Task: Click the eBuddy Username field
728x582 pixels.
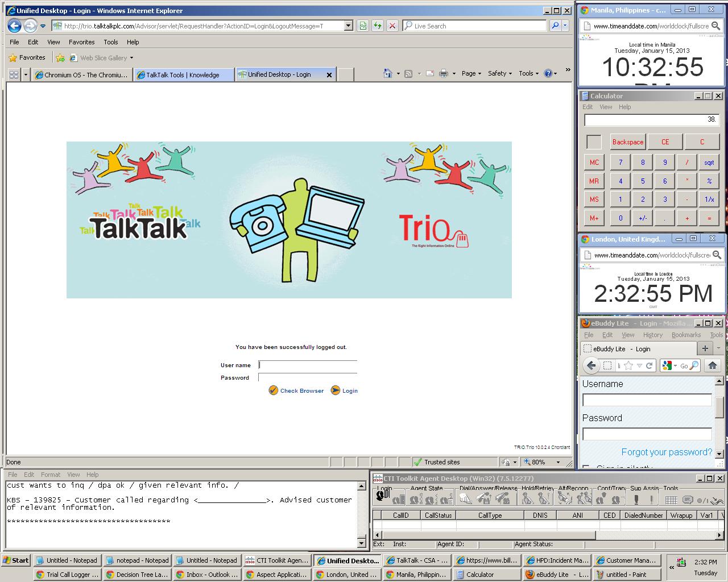Action: 647,400
